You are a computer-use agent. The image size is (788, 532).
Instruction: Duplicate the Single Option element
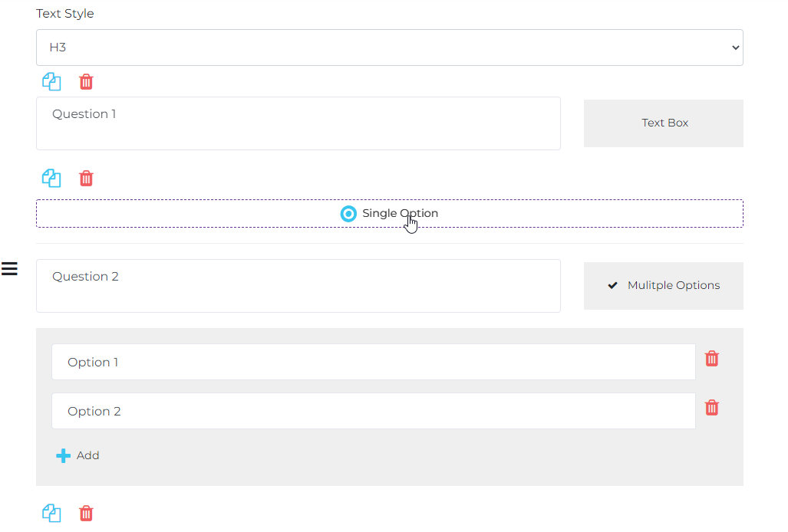point(51,178)
